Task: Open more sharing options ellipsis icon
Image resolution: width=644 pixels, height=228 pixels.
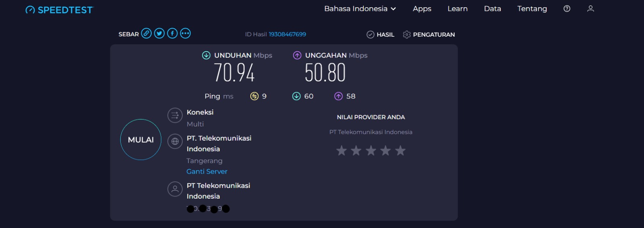Action: (185, 33)
